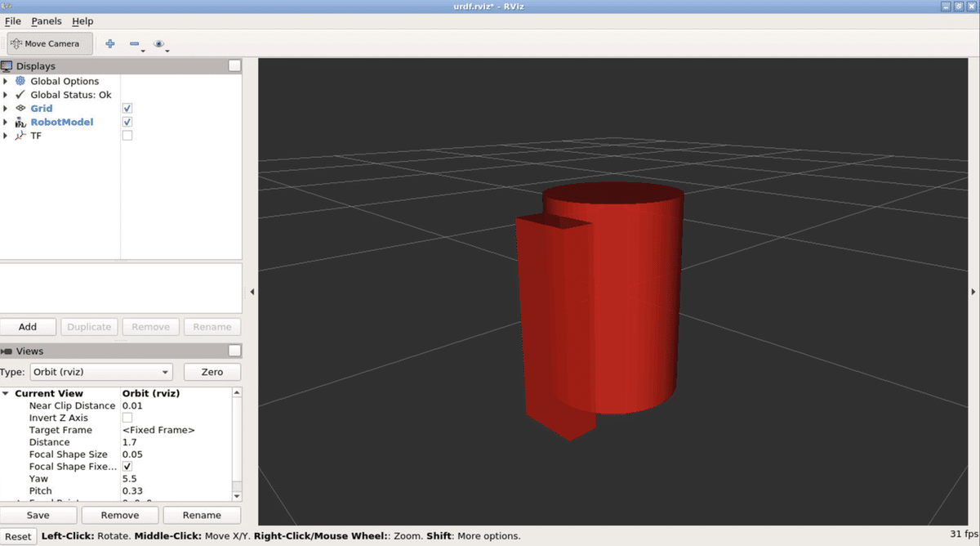Click the Displays panel monitor icon
Screen dimensions: 980x546
click(x=7, y=66)
